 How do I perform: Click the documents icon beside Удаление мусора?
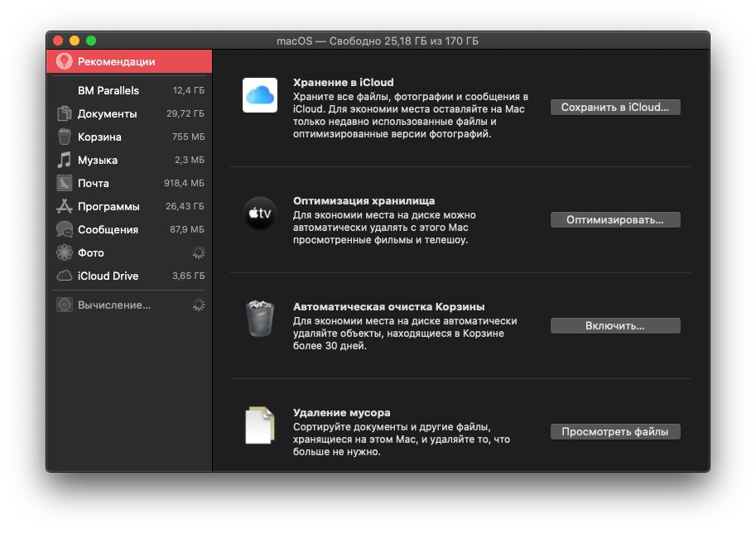pyautogui.click(x=260, y=425)
